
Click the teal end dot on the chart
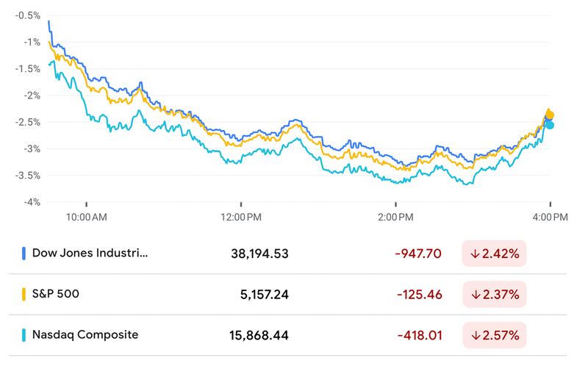[x=550, y=125]
